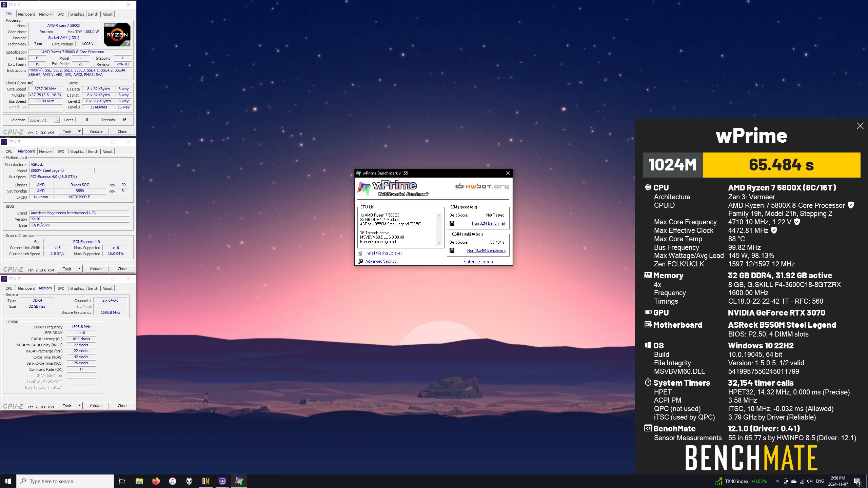The height and width of the screenshot is (488, 868).
Task: Open OneDrive from the system tray
Action: click(x=794, y=481)
